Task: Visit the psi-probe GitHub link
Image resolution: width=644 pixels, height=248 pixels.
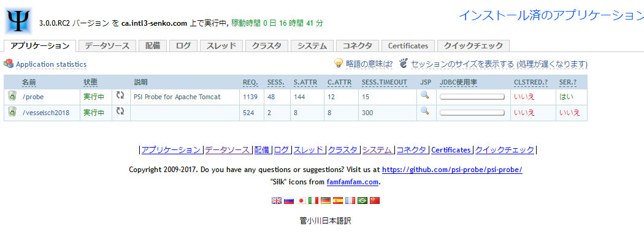Action: click(x=452, y=170)
